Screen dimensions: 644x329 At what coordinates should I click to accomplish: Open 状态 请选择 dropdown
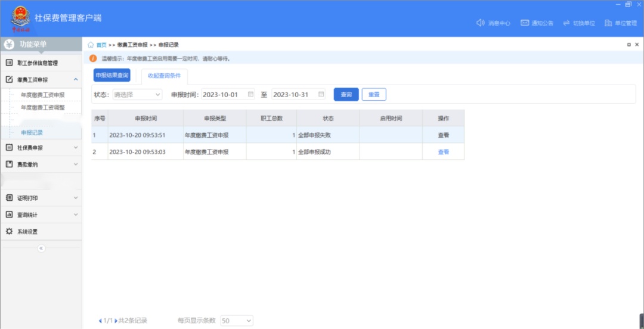(137, 94)
